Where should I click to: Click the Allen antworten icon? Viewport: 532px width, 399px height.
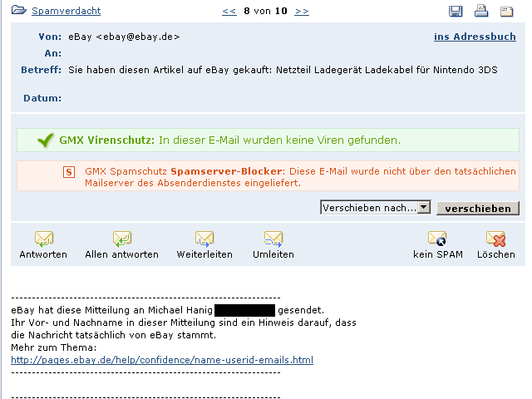point(121,239)
